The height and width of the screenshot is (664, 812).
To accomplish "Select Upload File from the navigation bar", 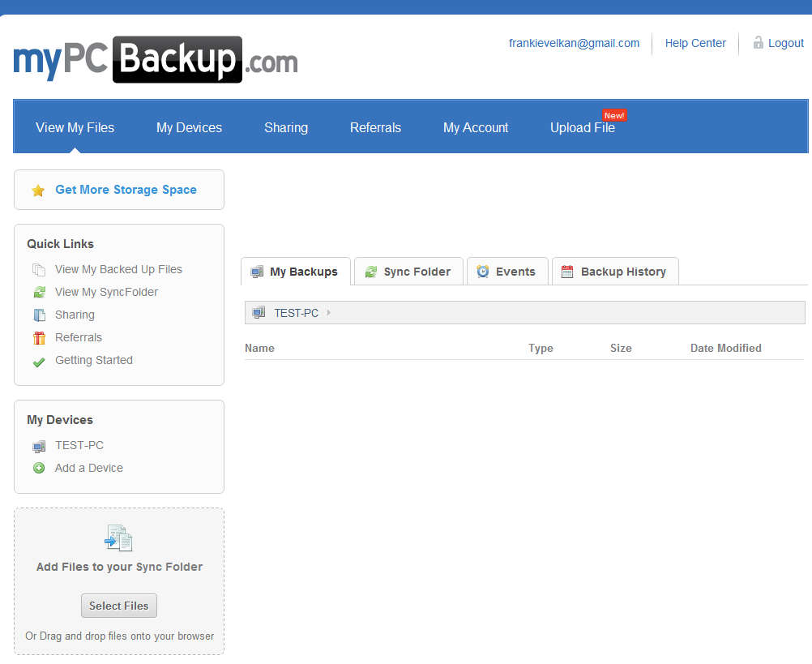I will point(582,127).
